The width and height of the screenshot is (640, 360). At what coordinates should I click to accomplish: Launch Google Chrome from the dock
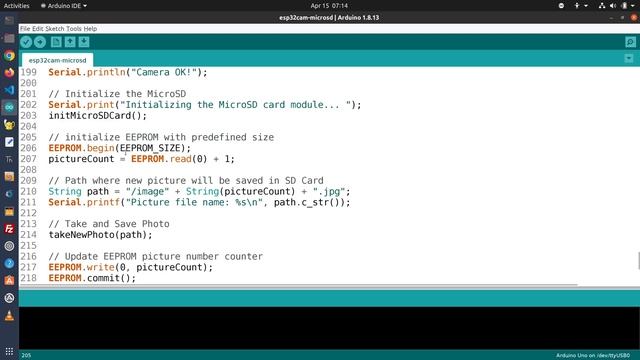9,56
